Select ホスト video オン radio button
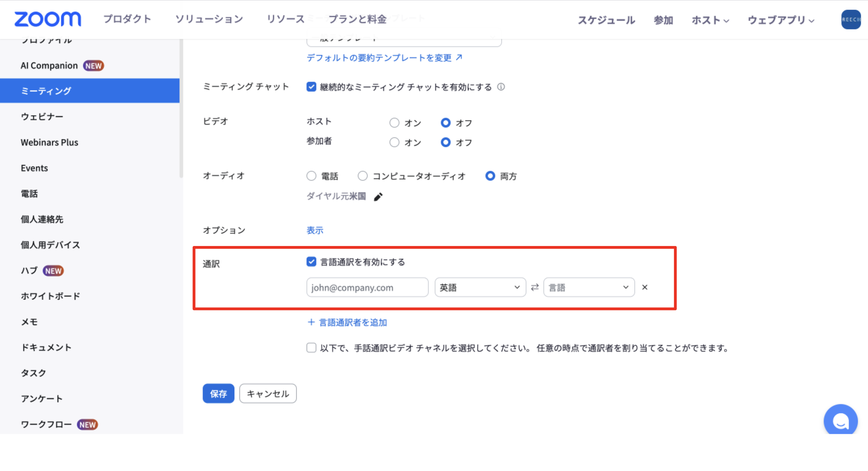Image resolution: width=868 pixels, height=471 pixels. [394, 123]
